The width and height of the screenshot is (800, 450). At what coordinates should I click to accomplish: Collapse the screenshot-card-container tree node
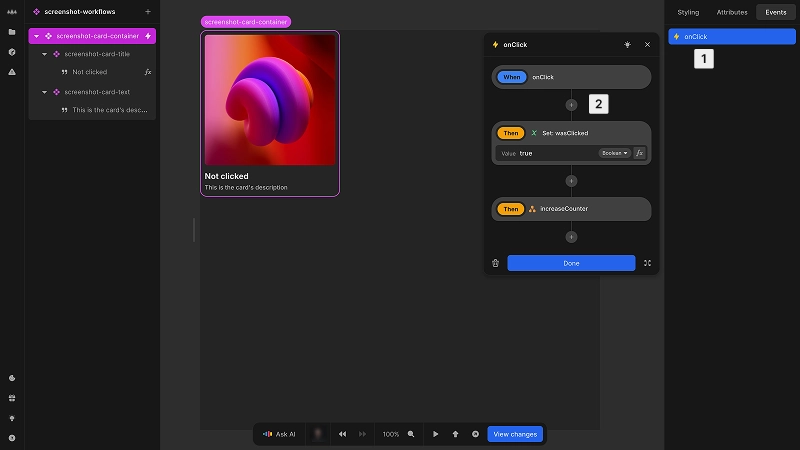point(36,36)
